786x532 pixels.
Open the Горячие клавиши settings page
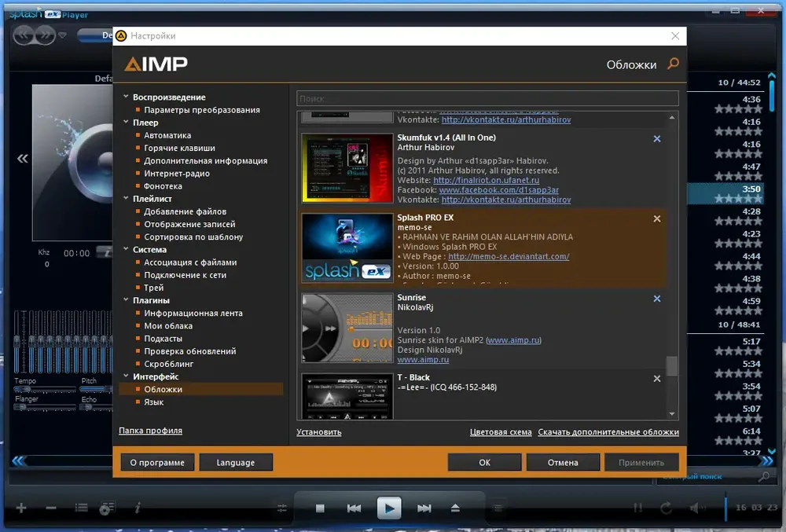(179, 148)
